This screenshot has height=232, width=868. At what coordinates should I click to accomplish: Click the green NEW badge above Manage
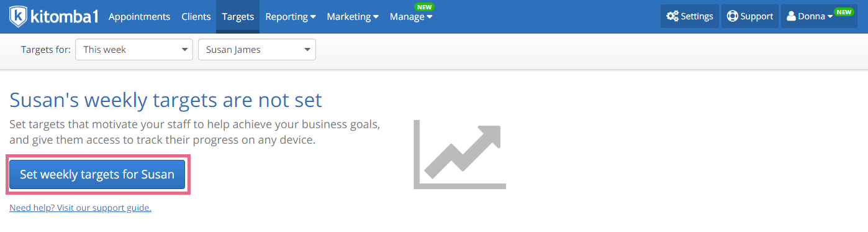425,7
